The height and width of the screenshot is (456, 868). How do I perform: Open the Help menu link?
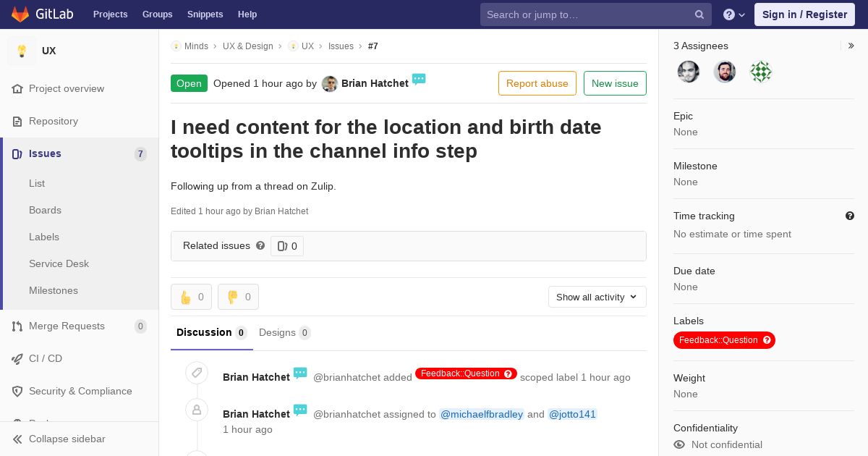click(247, 14)
